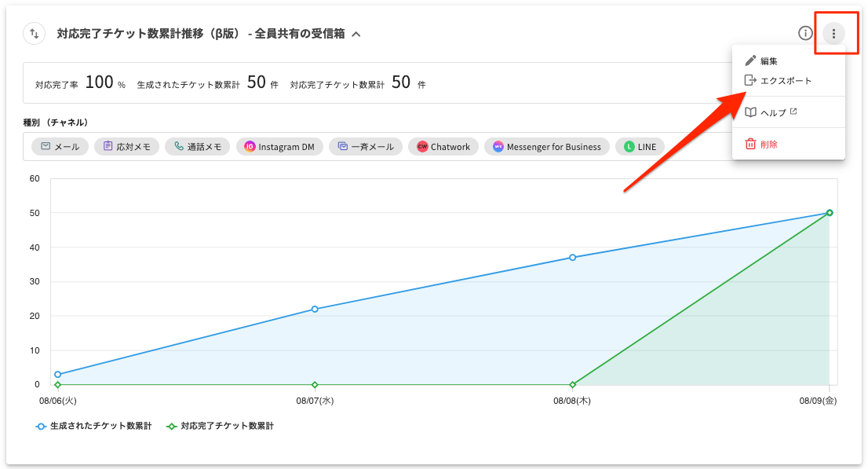Choose 削除 in the dropdown menu
The height and width of the screenshot is (469, 868).
768,145
